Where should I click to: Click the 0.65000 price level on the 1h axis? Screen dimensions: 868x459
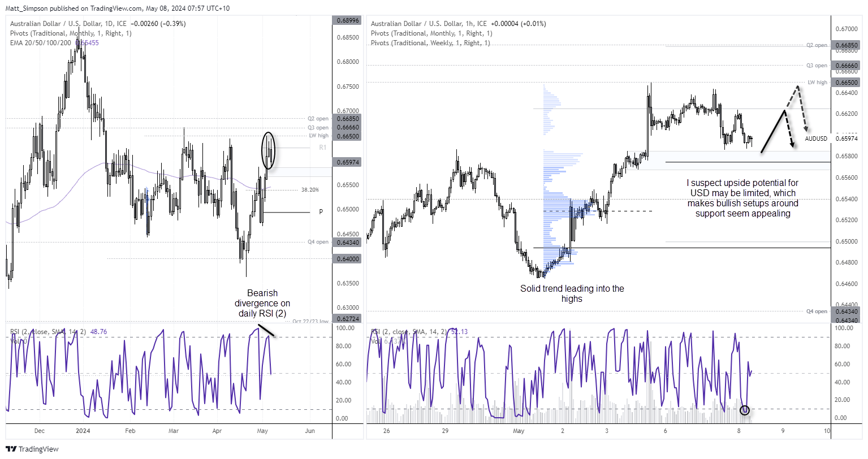[x=847, y=241]
